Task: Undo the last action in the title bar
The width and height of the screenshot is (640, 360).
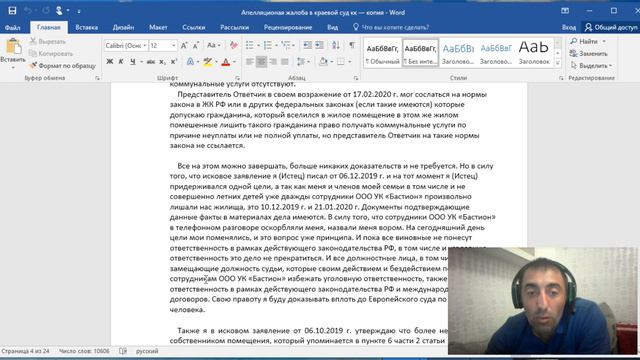Action: [28, 11]
